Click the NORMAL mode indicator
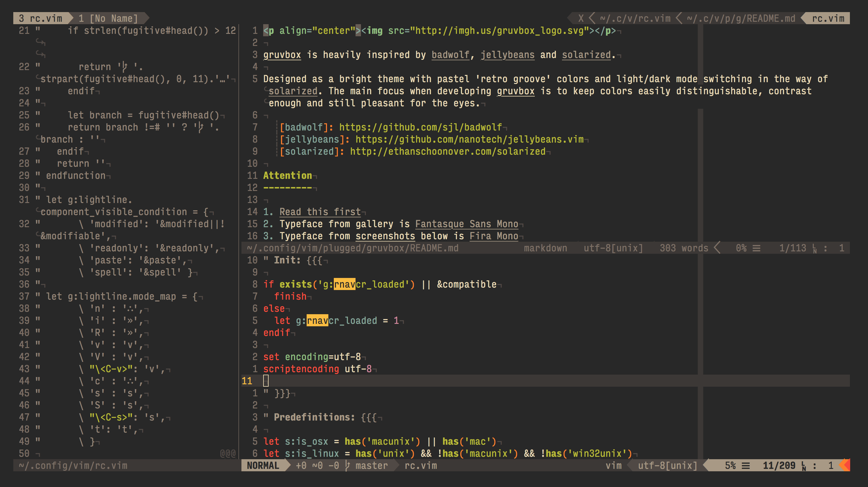Screen dimensions: 868x487 point(263,466)
